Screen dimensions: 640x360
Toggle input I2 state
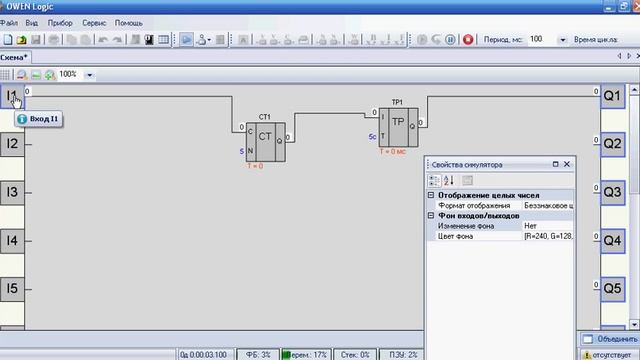point(12,144)
